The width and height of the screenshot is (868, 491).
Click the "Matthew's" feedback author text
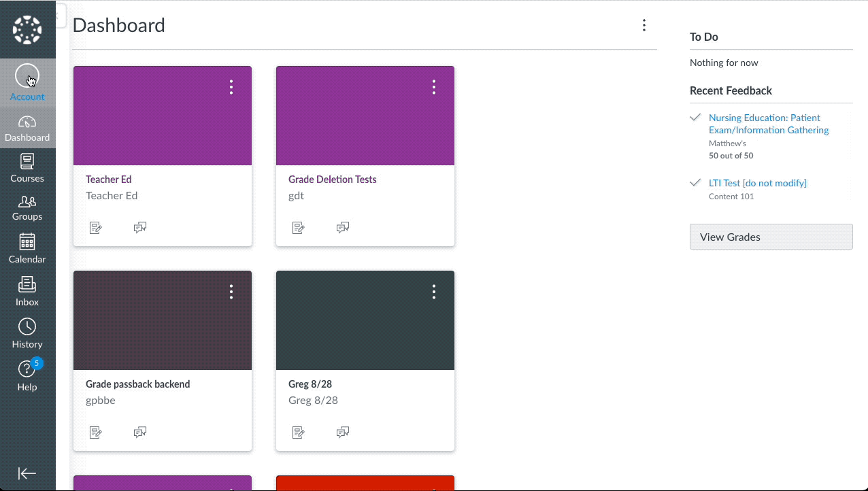[728, 143]
